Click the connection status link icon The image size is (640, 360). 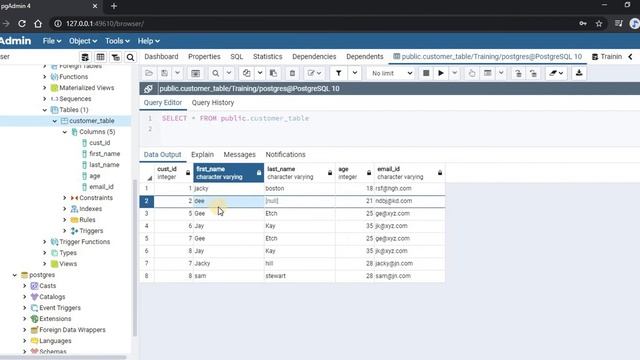tap(148, 89)
